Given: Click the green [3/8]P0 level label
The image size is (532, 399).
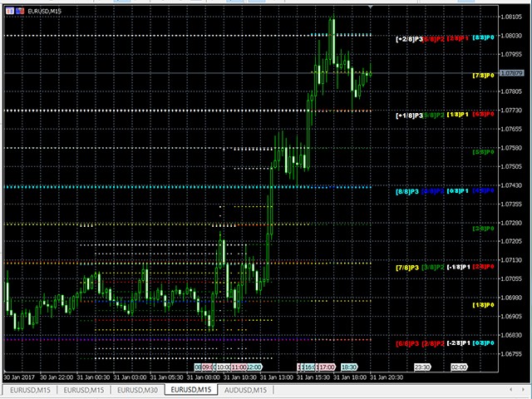Looking at the screenshot, I should click(484, 229).
